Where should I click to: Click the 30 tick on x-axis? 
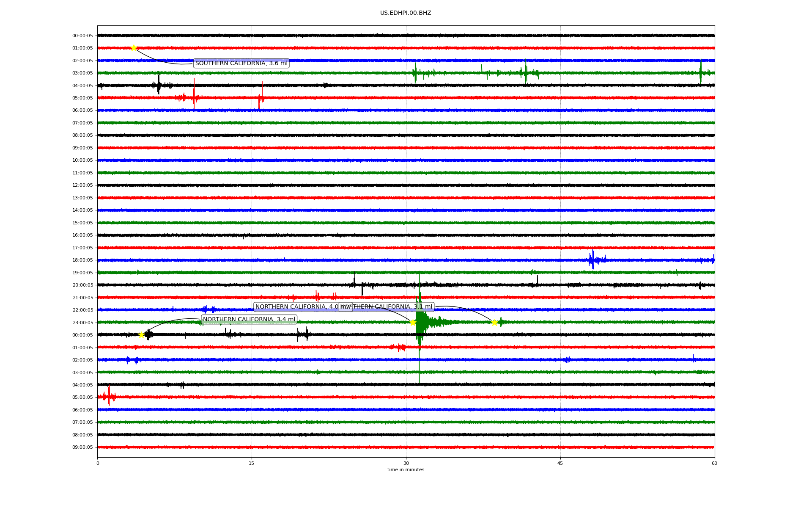406,463
